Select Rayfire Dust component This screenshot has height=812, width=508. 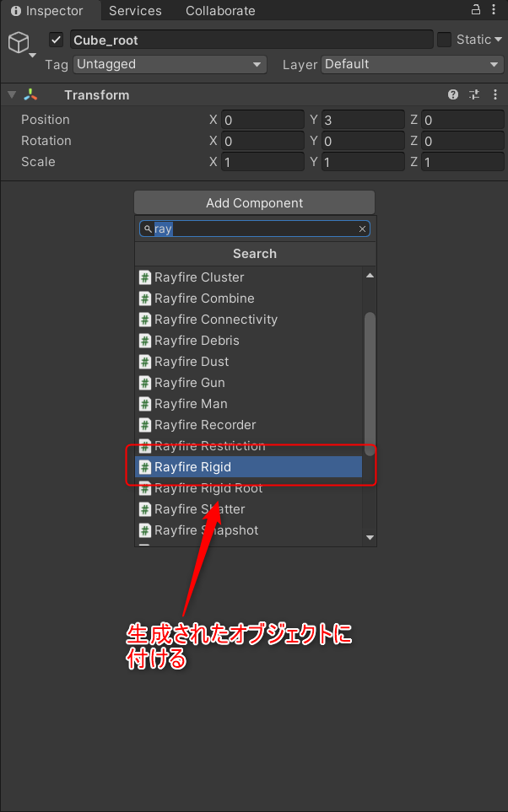(x=249, y=362)
